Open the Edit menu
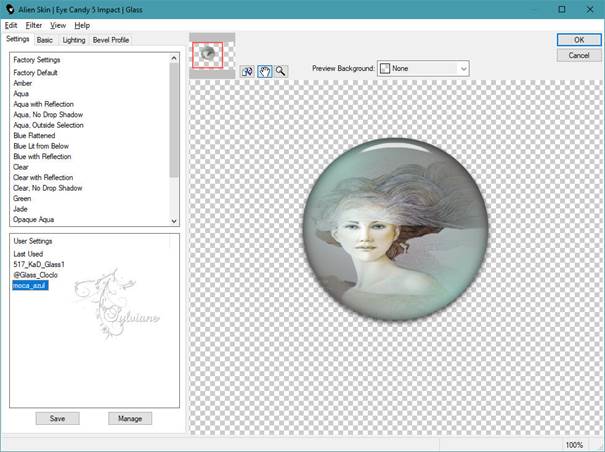The image size is (605, 452). (x=11, y=25)
